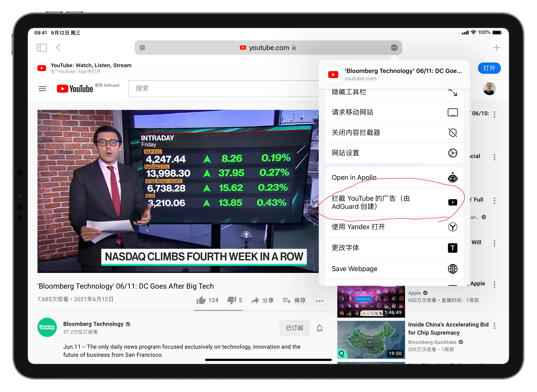
Task: Open the WWDC21 Apple video thumbnail
Action: point(371,301)
